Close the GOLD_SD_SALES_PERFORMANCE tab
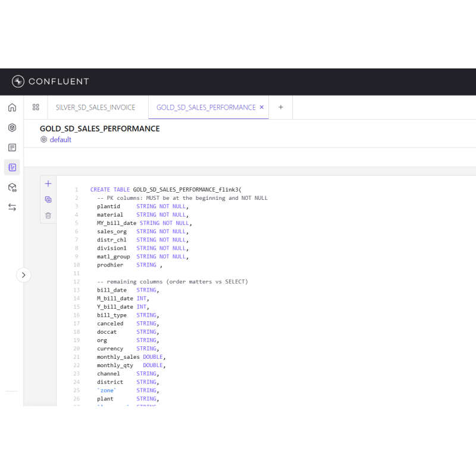The width and height of the screenshot is (476, 476). tap(261, 107)
